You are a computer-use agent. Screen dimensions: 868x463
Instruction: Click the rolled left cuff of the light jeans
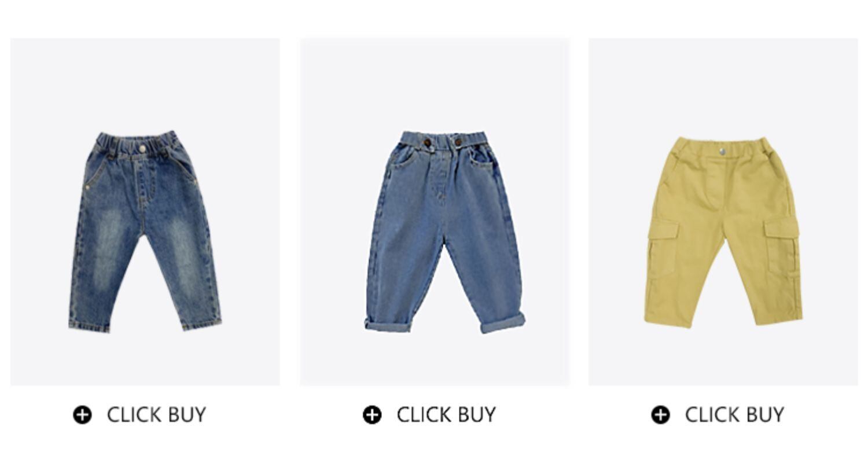(388, 325)
